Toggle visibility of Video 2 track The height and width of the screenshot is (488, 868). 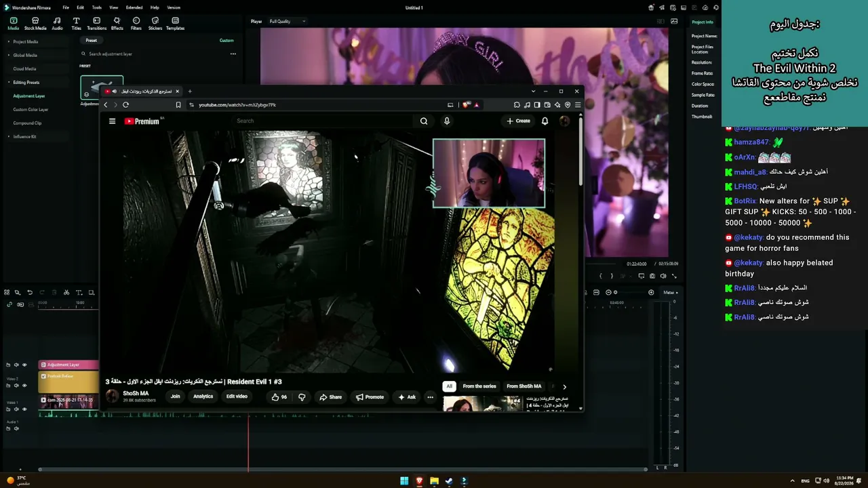point(24,386)
